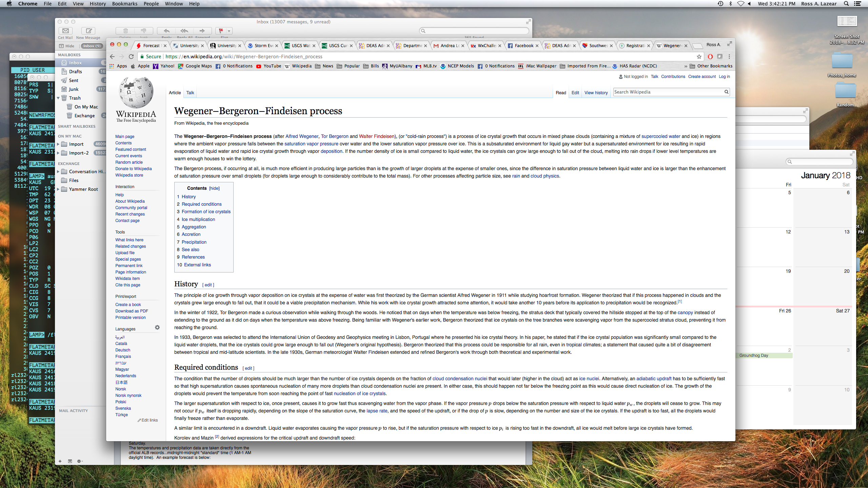
Task: Open the Languages settings gear icon
Action: 157,327
